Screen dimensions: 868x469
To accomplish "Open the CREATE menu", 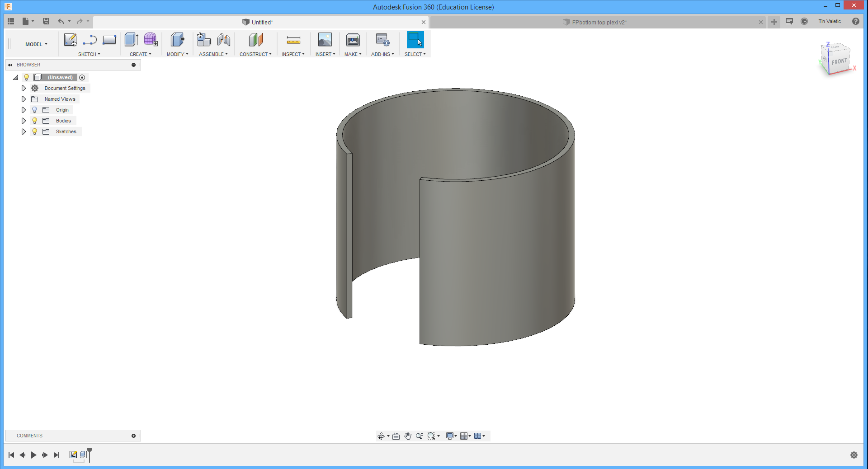I will point(141,54).
